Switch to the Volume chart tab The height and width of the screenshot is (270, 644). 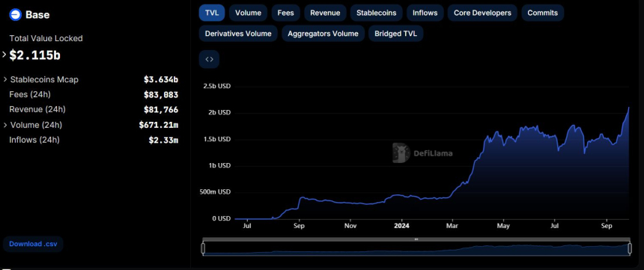248,13
